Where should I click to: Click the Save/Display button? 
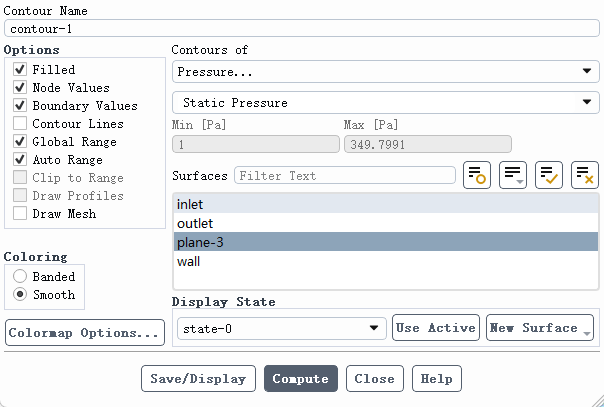(x=198, y=379)
